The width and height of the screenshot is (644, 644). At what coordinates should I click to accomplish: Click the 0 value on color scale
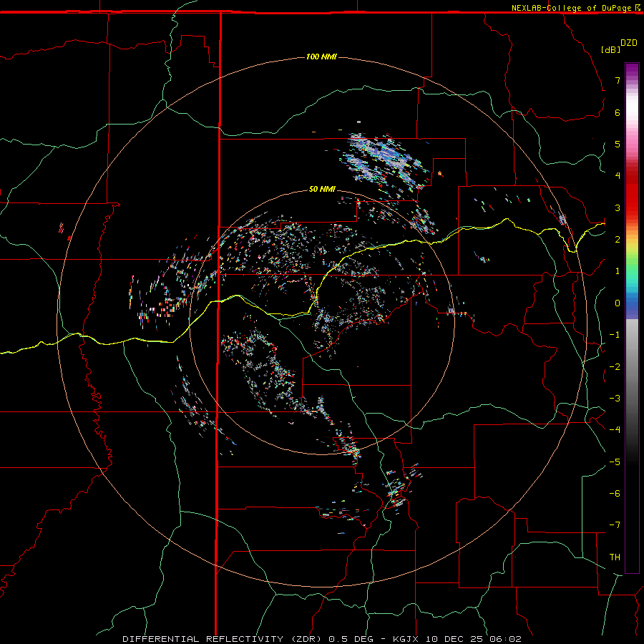(x=618, y=303)
